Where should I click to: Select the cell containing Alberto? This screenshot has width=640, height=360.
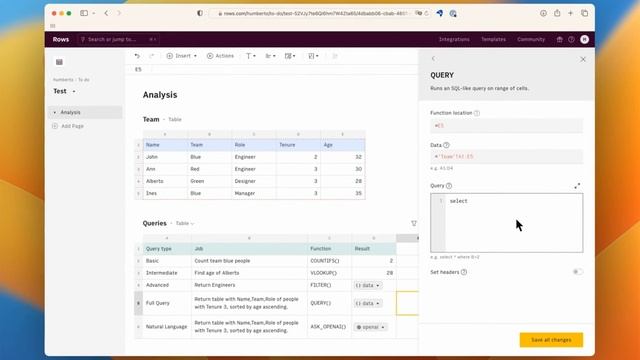click(x=165, y=181)
